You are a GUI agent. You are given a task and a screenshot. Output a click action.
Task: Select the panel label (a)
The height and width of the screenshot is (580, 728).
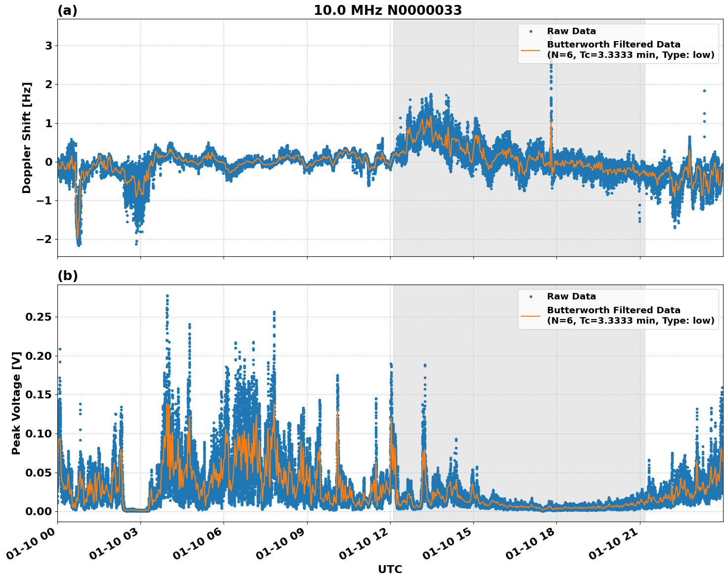(x=67, y=9)
